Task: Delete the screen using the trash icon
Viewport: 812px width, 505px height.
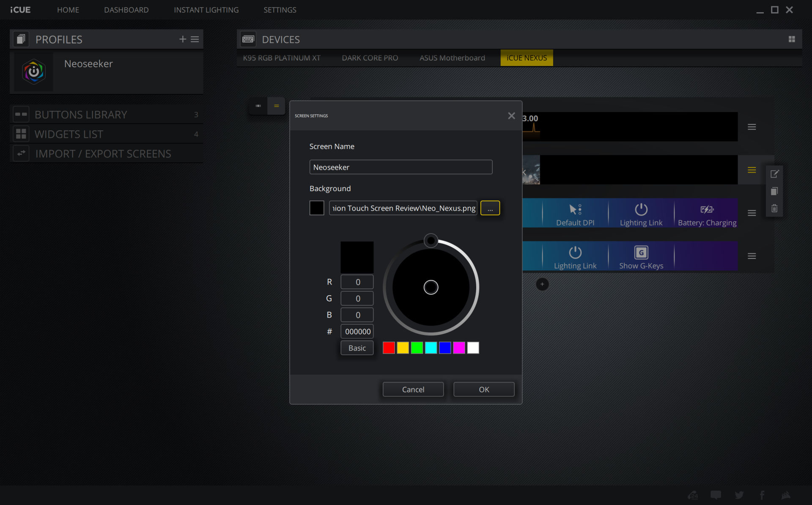Action: (774, 208)
